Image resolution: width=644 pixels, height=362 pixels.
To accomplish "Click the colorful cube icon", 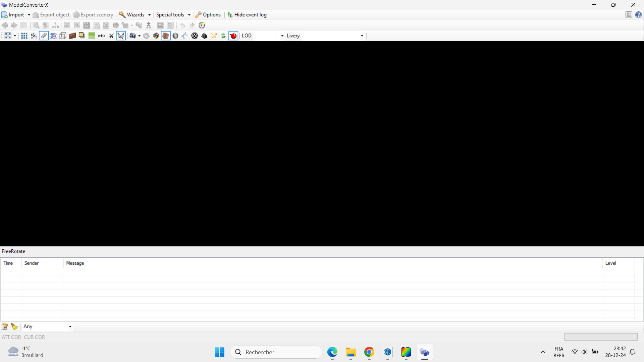I will pos(156,36).
